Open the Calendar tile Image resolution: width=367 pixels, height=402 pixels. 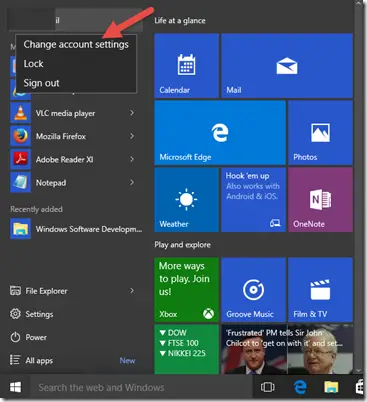click(186, 66)
